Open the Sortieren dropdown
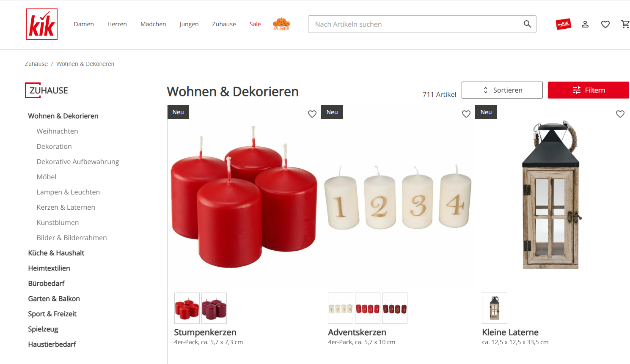 (502, 90)
